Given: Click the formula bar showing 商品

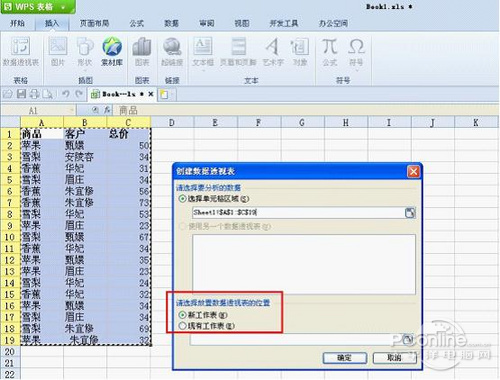Looking at the screenshot, I should [305, 110].
